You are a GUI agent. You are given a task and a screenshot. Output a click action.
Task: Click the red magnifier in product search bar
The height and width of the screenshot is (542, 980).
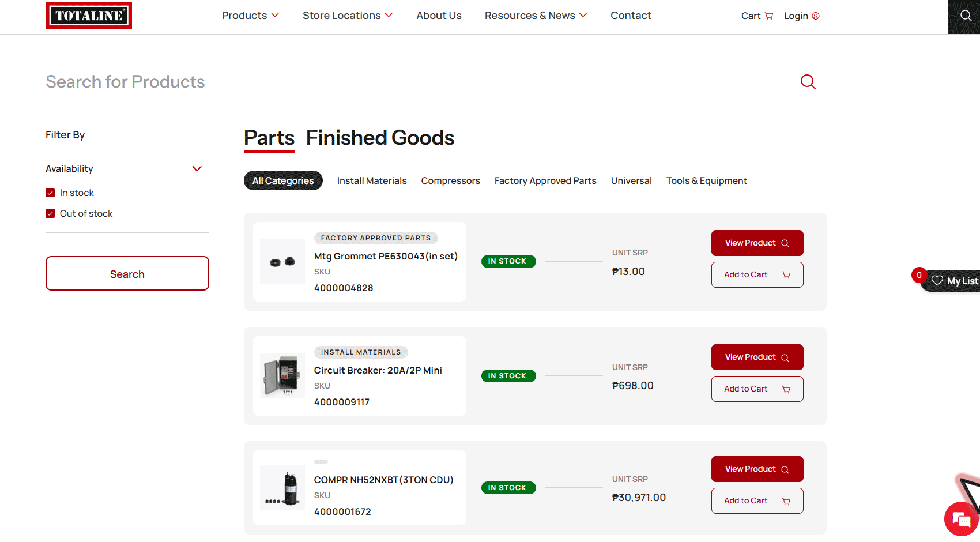coord(808,82)
